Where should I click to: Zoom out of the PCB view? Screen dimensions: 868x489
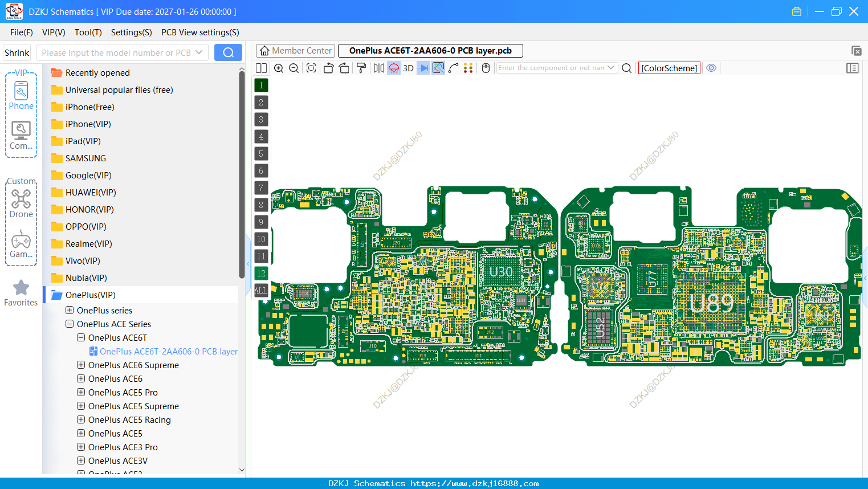294,68
